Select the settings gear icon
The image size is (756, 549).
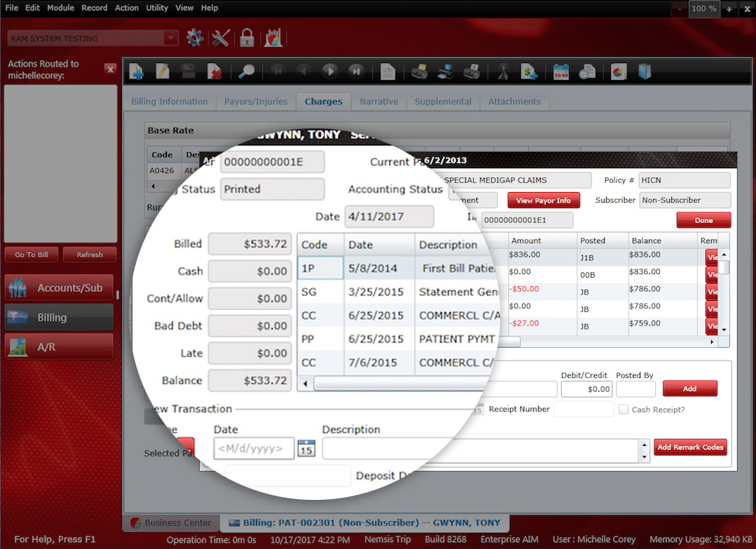tap(195, 38)
